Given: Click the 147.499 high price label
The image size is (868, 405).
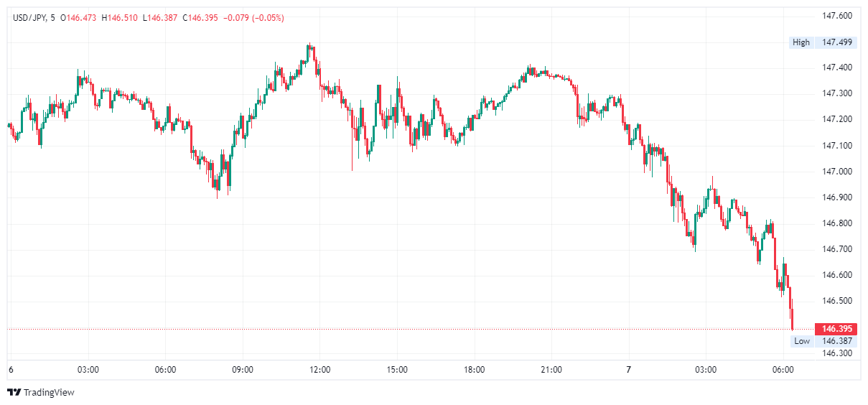Looking at the screenshot, I should click(x=836, y=42).
